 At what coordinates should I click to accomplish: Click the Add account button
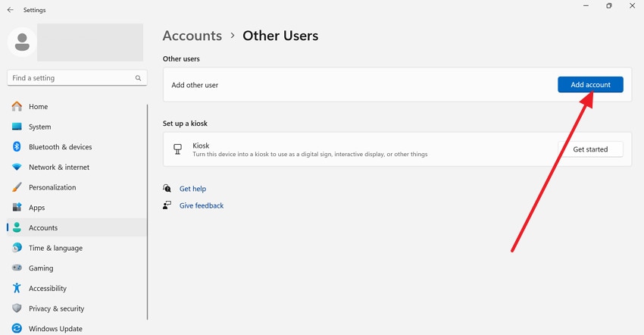[590, 85]
